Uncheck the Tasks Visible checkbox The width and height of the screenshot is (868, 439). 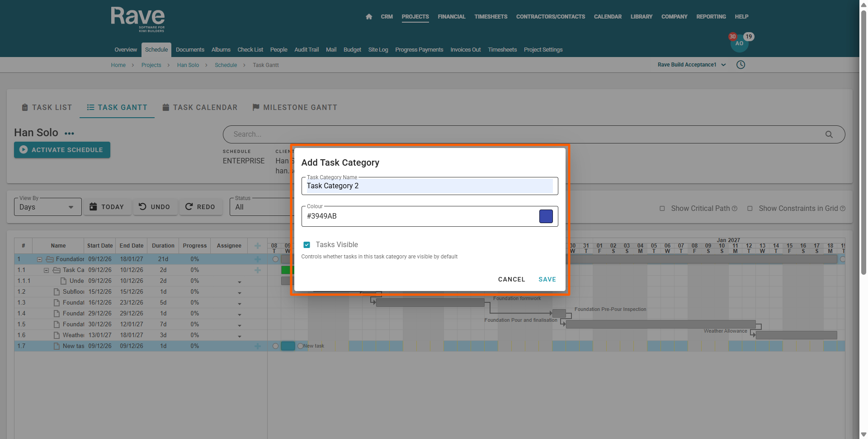pyautogui.click(x=307, y=245)
